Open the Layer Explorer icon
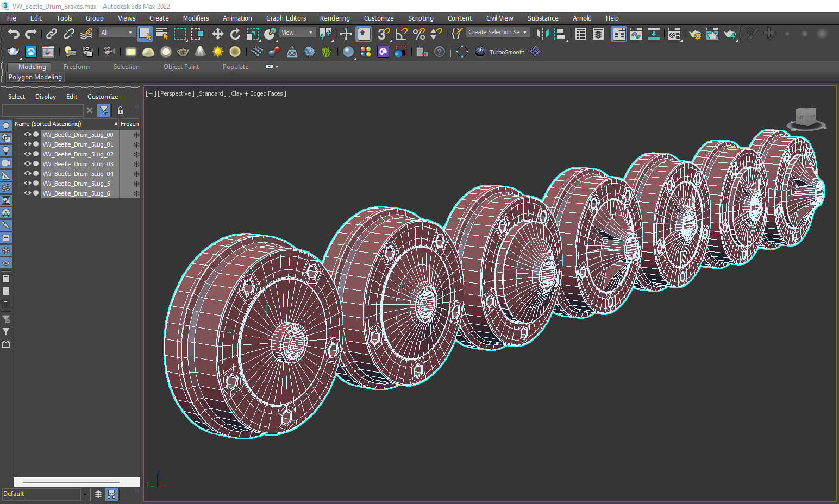This screenshot has height=504, width=839. pyautogui.click(x=598, y=34)
